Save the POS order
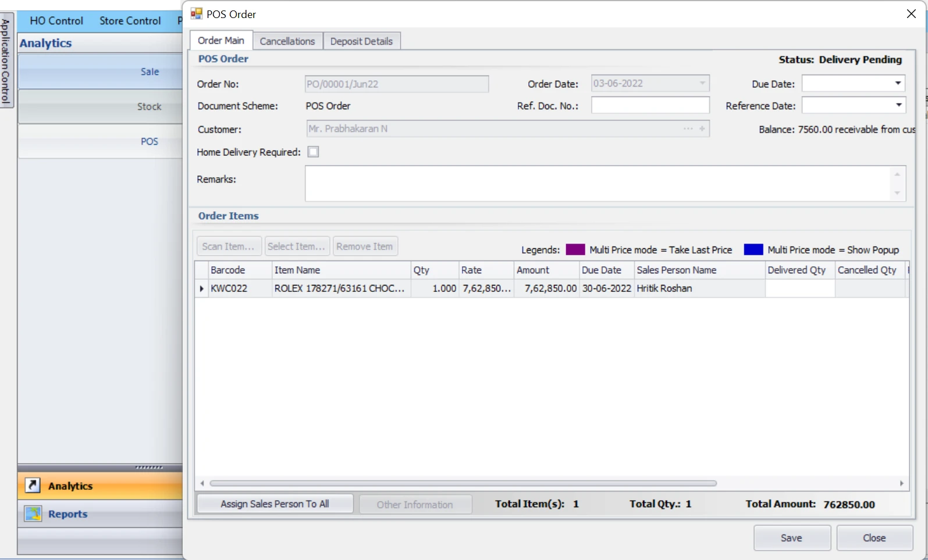This screenshot has height=560, width=928. click(x=791, y=538)
